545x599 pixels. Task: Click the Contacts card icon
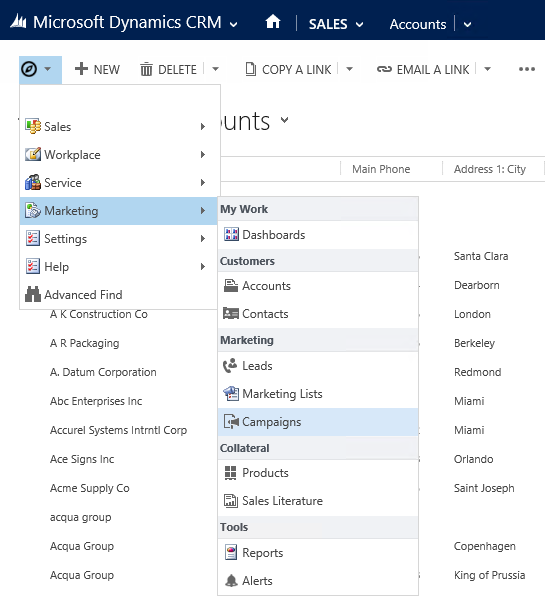pyautogui.click(x=231, y=313)
